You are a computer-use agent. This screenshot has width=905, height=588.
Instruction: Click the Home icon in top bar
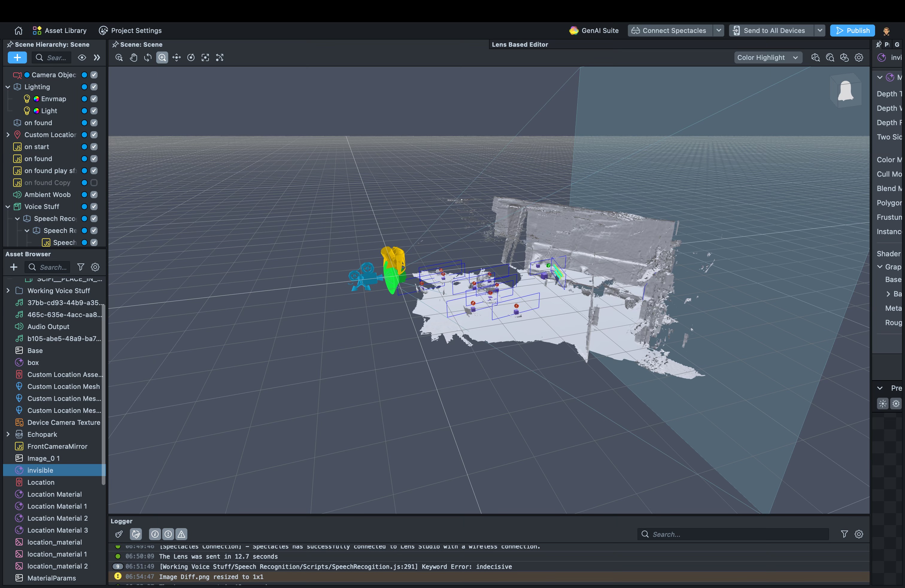tap(18, 31)
